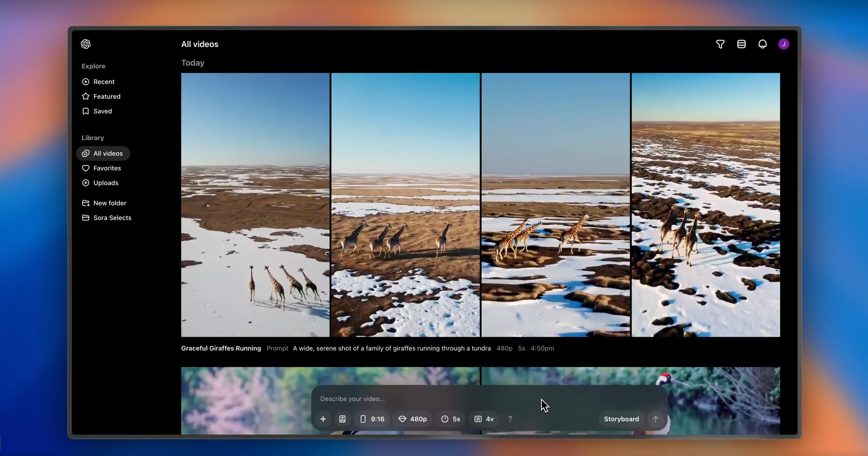Create a New folder in sidebar
The width and height of the screenshot is (868, 456).
(110, 203)
